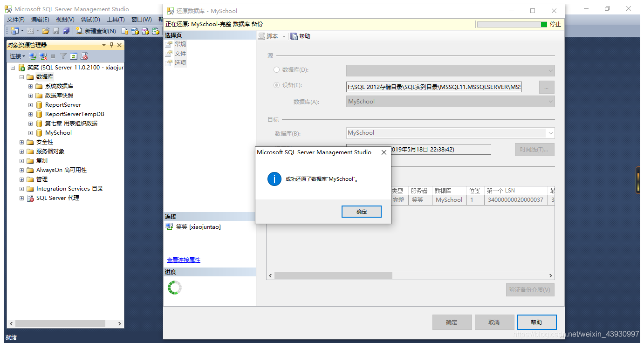Click the Open File folder icon
Image resolution: width=644 pixels, height=343 pixels.
46,31
